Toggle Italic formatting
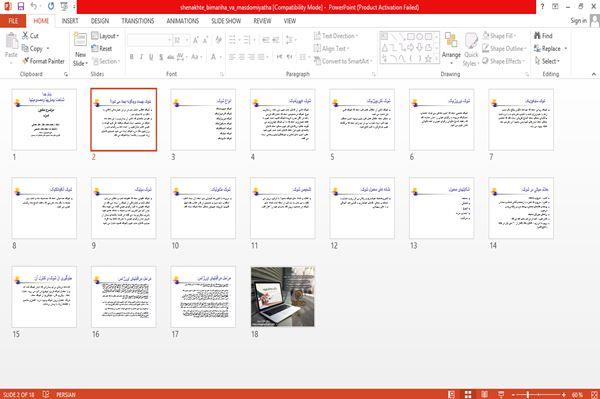Image resolution: width=600 pixels, height=399 pixels. pyautogui.click(x=141, y=57)
